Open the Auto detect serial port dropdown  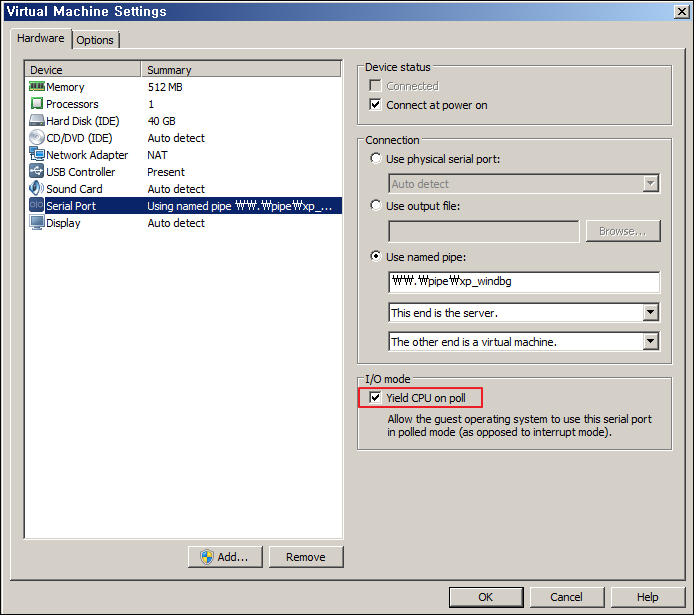650,183
